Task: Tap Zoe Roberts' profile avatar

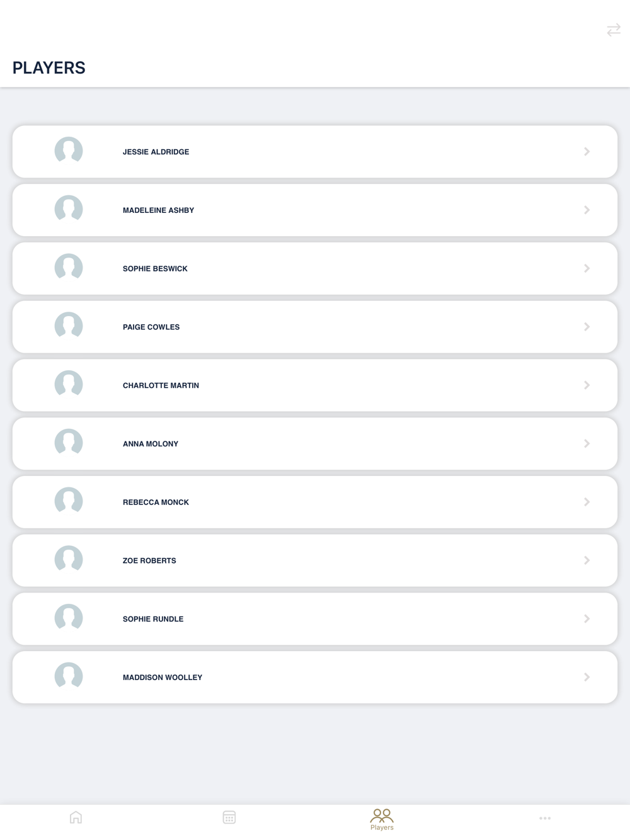Action: (x=69, y=559)
